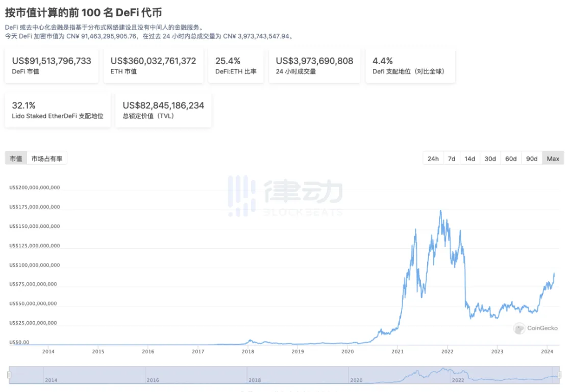Click the left handle of range navigator
Viewport: 571px width, 392px height.
click(9, 375)
